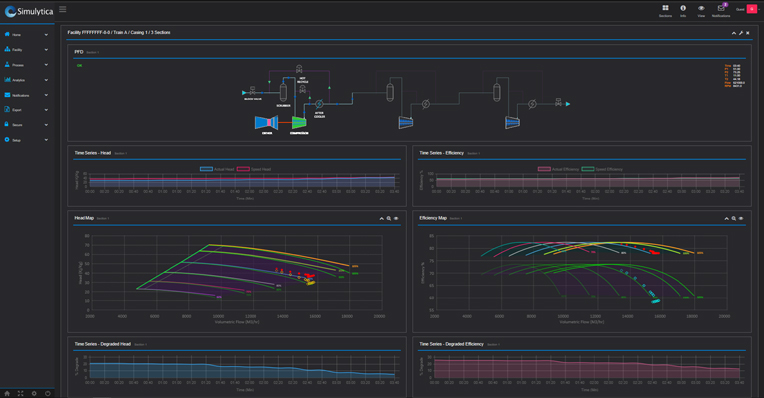
Task: Click the pink guest user avatar
Action: 751,9
